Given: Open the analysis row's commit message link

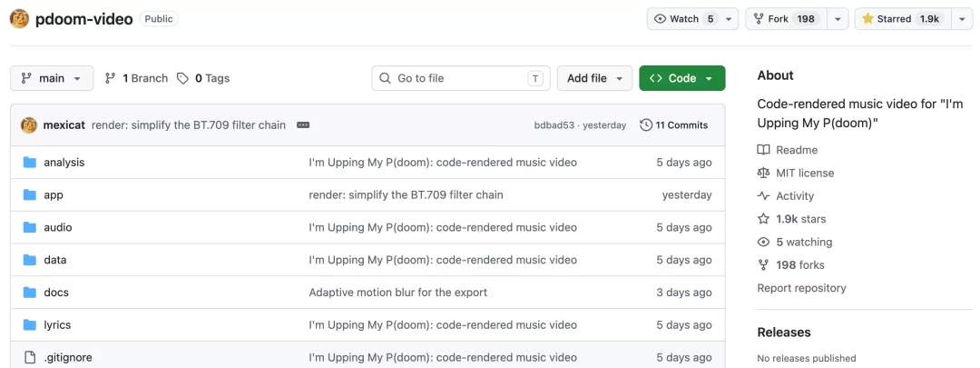Looking at the screenshot, I should 443,163.
